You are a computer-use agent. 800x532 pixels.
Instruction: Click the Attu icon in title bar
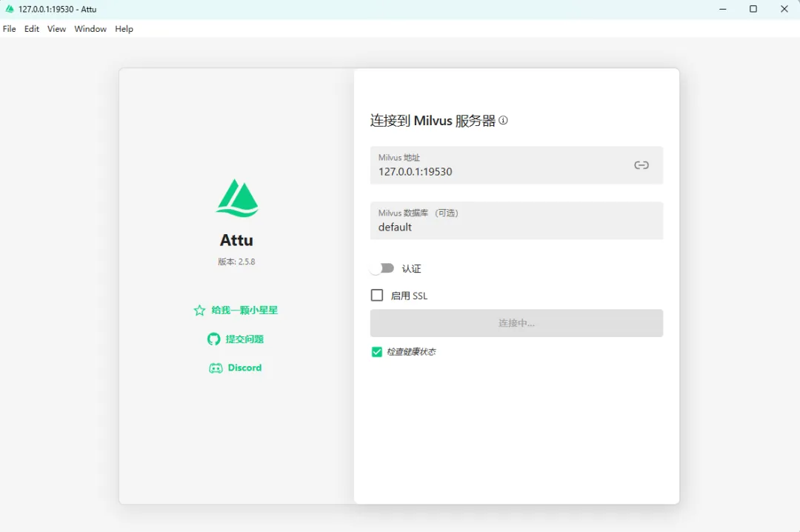pyautogui.click(x=10, y=9)
